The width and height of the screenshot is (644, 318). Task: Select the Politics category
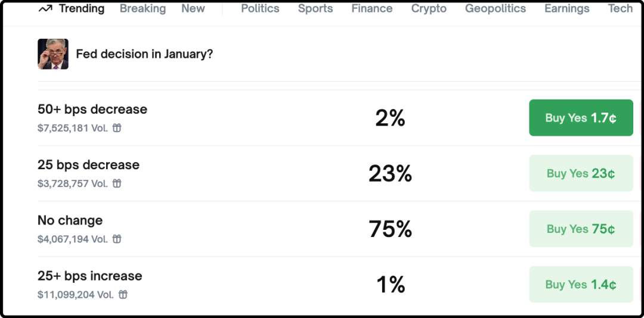[260, 9]
